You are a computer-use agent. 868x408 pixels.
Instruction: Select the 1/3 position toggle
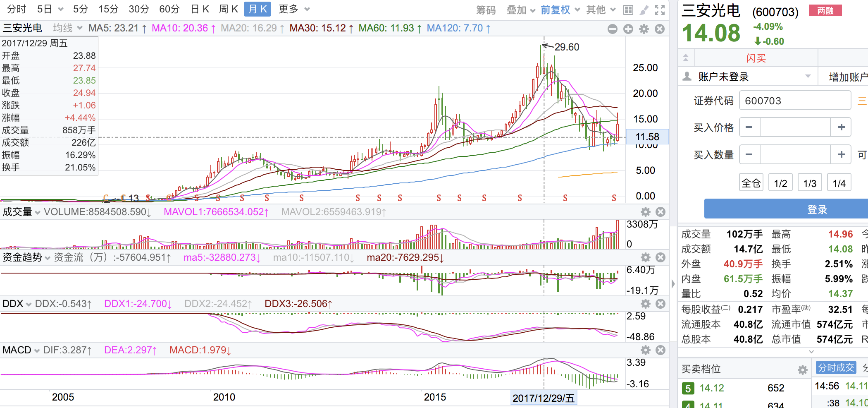click(x=810, y=183)
